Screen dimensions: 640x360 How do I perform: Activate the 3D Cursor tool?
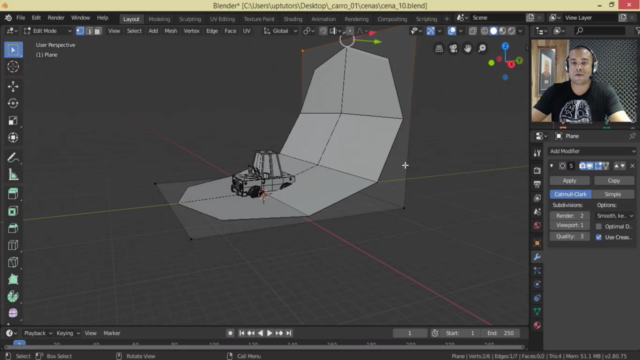13,67
